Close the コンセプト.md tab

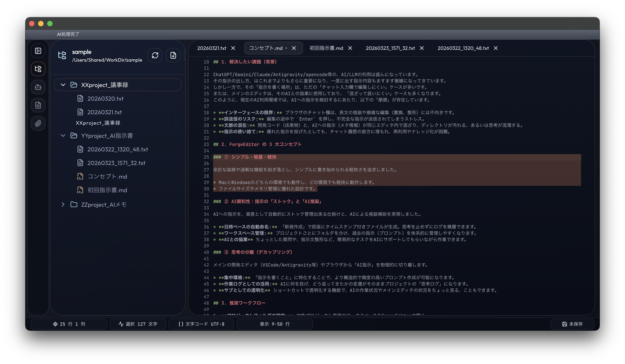[x=294, y=48]
